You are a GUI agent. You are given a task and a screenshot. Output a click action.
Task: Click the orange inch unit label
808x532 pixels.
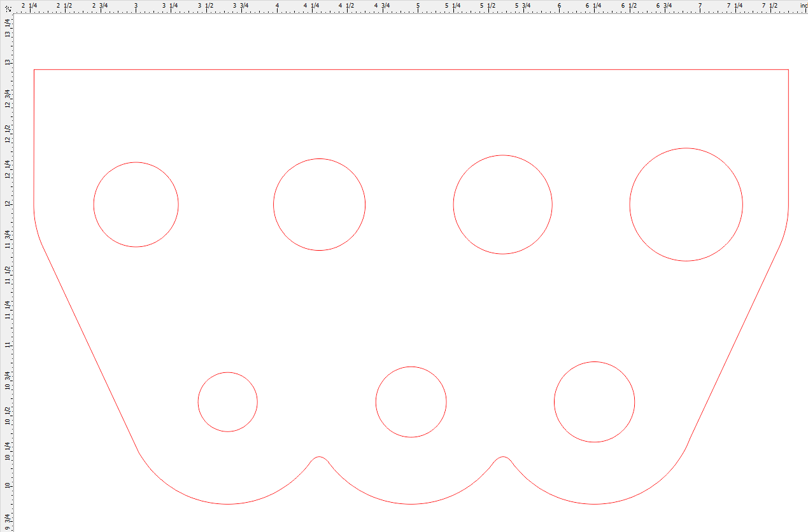pyautogui.click(x=802, y=6)
